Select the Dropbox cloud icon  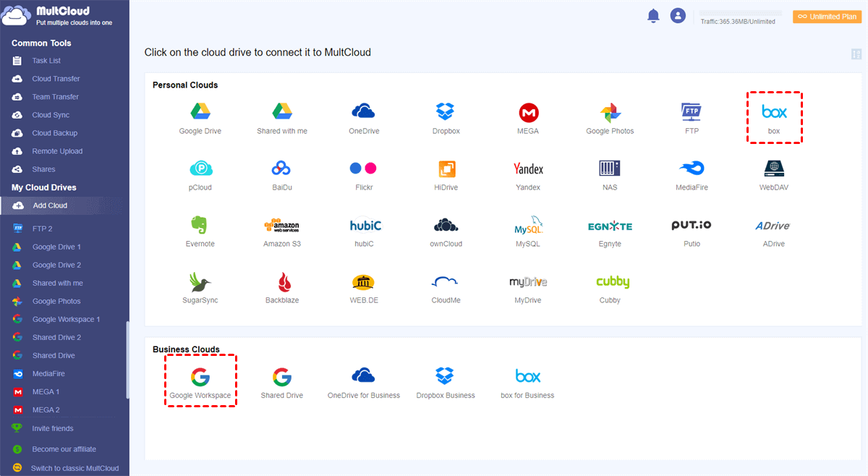pos(445,112)
